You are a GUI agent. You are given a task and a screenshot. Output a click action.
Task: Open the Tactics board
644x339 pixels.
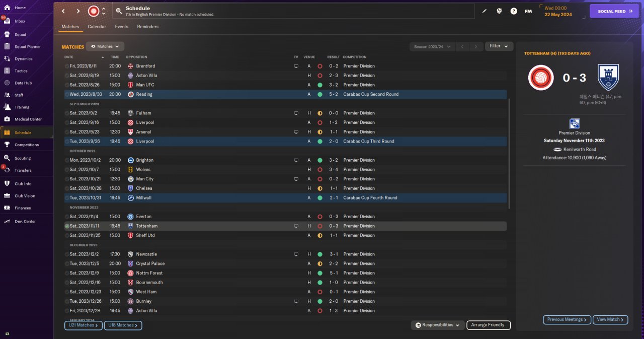tap(21, 71)
